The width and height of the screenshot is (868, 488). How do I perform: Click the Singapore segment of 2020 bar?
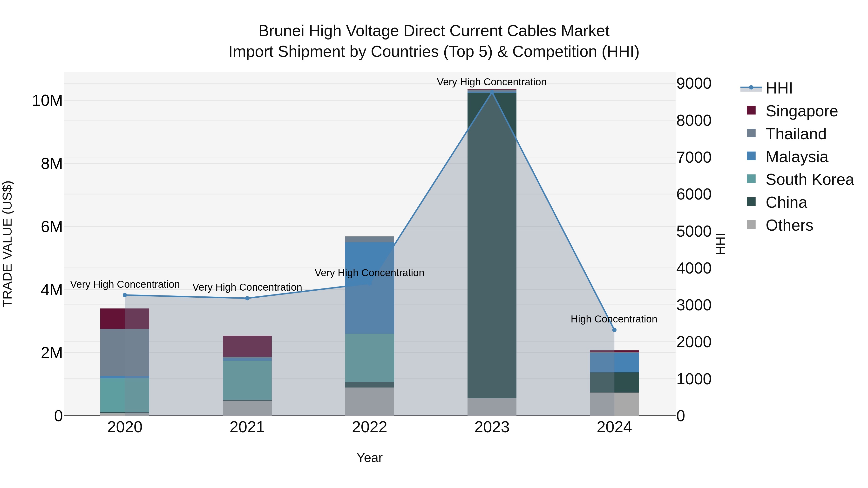pos(125,319)
